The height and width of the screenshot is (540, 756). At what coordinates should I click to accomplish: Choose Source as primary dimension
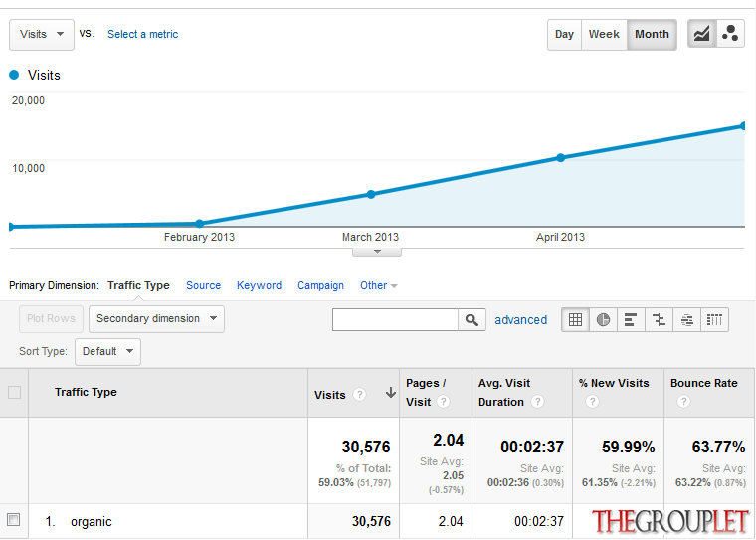pos(204,285)
